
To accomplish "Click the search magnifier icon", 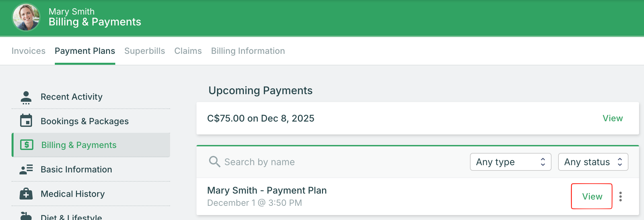I will click(x=214, y=162).
